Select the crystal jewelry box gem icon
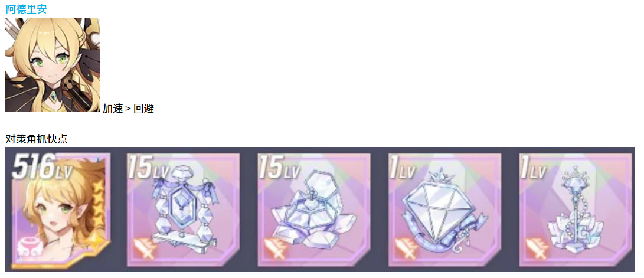Screen dimensions: 644x278 314,210
